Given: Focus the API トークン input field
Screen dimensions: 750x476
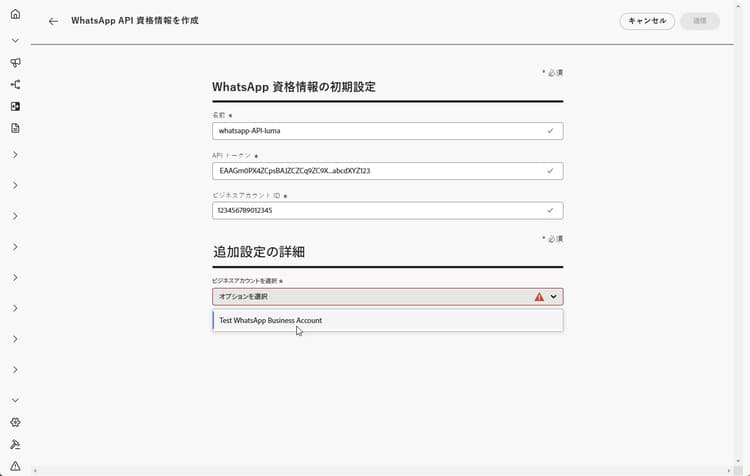Looking at the screenshot, I should pyautogui.click(x=387, y=171).
